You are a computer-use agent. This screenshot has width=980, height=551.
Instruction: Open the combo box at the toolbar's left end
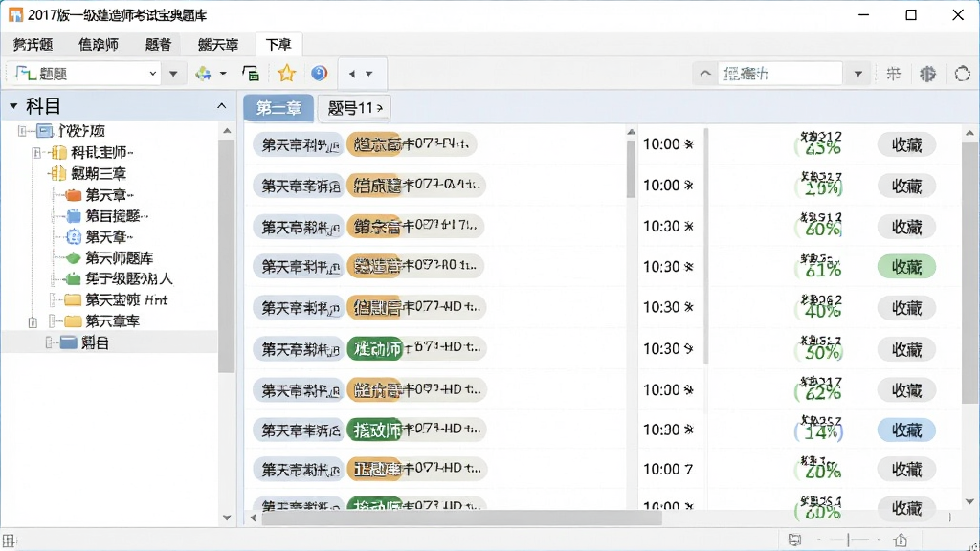85,74
